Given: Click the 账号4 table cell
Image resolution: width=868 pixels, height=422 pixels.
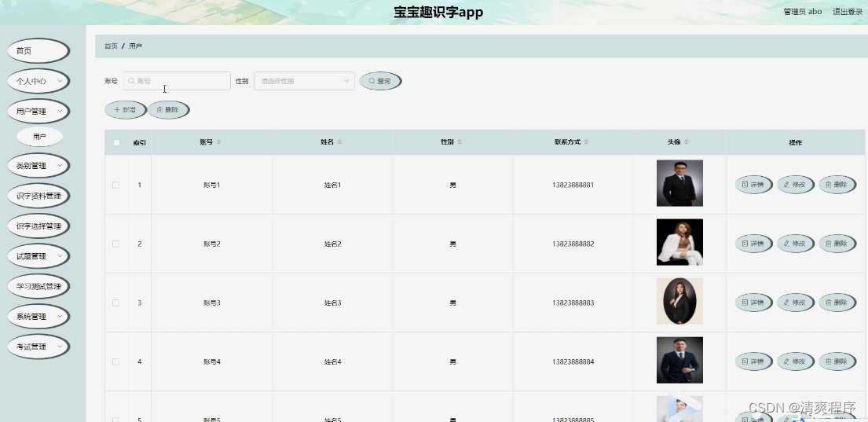Looking at the screenshot, I should [212, 361].
